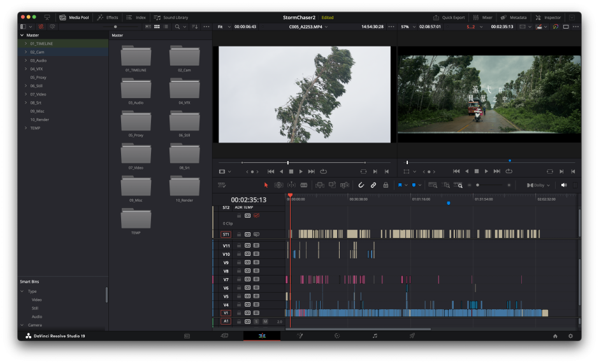This screenshot has width=599, height=364.
Task: Collapse the Master bin tree
Action: tap(22, 35)
